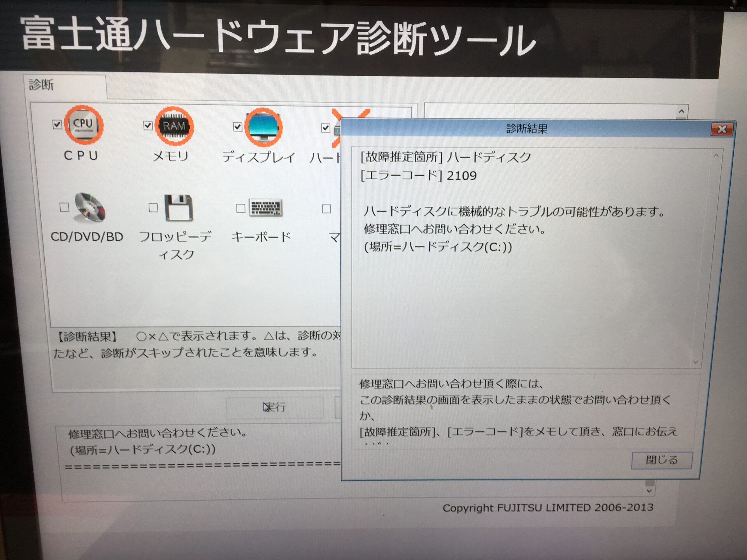Click the 診断結果 dialog title bar
Image resolution: width=747 pixels, height=560 pixels.
[526, 129]
